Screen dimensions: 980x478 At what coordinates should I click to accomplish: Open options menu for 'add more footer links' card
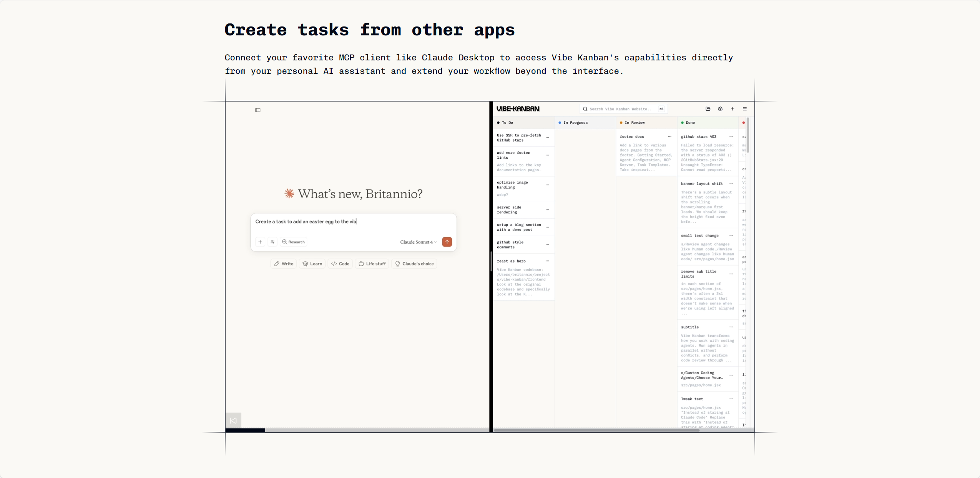click(x=547, y=155)
